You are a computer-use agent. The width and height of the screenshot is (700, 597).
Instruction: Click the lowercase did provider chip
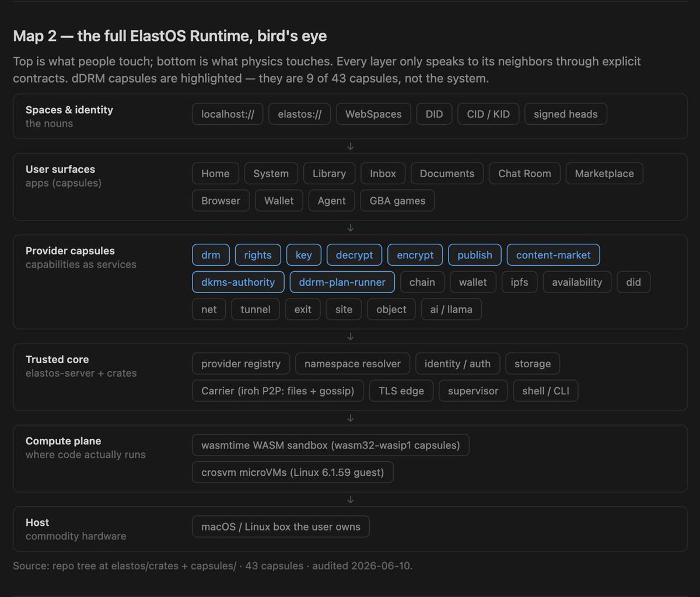(x=633, y=282)
